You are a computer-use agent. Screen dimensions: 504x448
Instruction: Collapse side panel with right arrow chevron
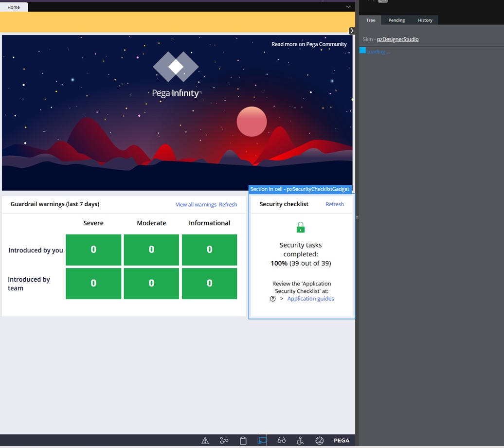[352, 31]
